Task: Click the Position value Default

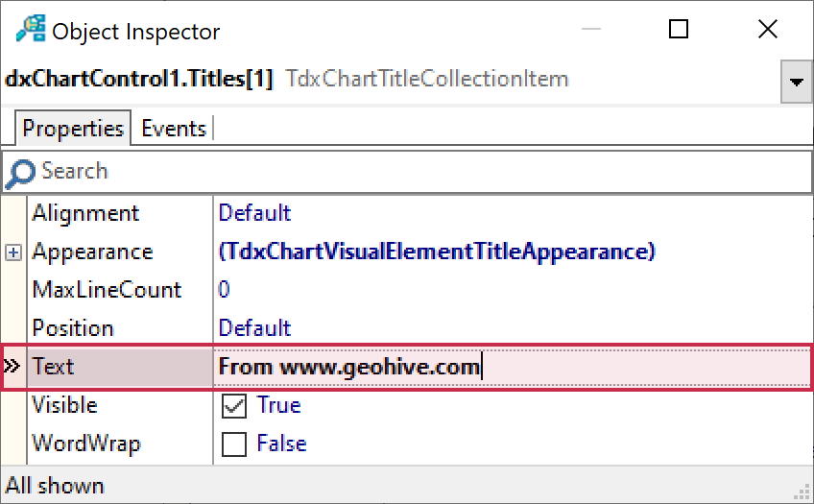Action: 254,328
